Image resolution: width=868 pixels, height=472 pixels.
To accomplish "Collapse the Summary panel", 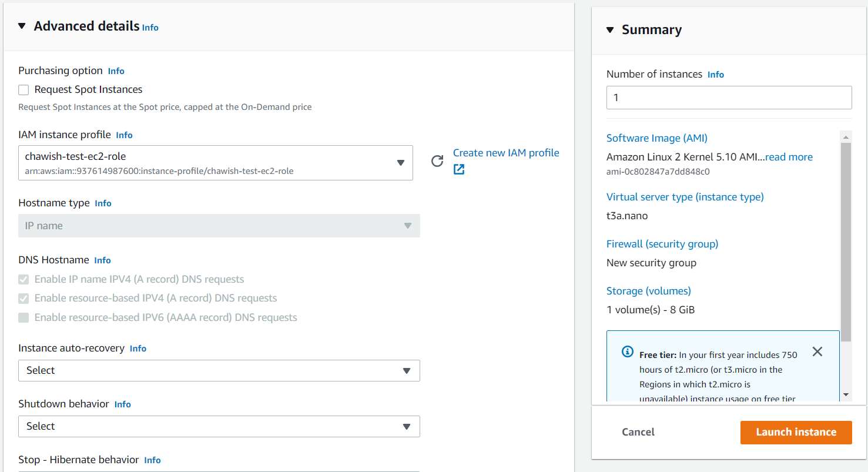I will (610, 29).
